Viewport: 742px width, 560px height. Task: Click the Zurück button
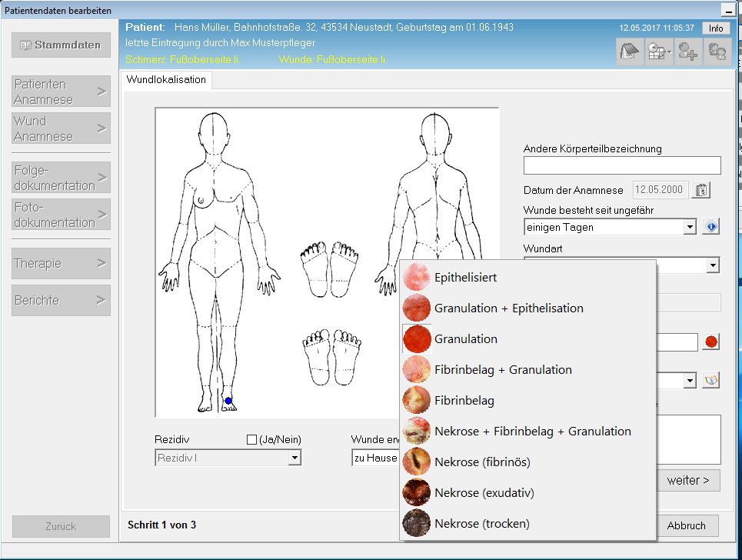point(61,526)
